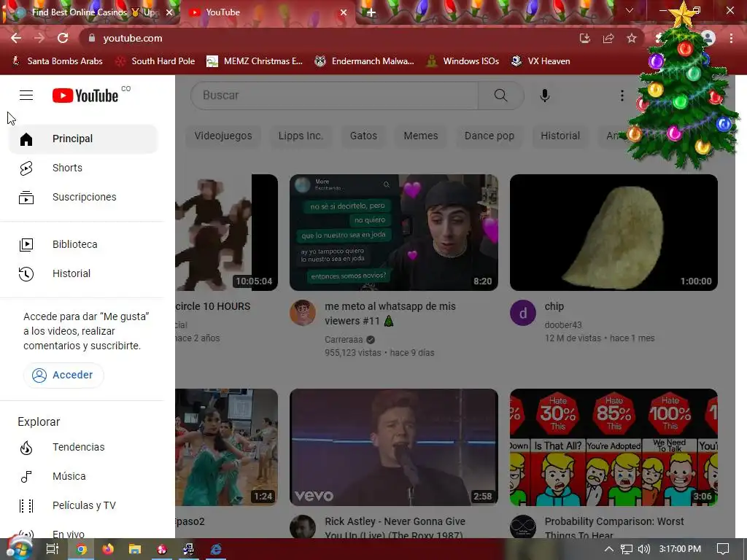Select Historial filter chip
Screen dimensions: 747x560
[560, 136]
